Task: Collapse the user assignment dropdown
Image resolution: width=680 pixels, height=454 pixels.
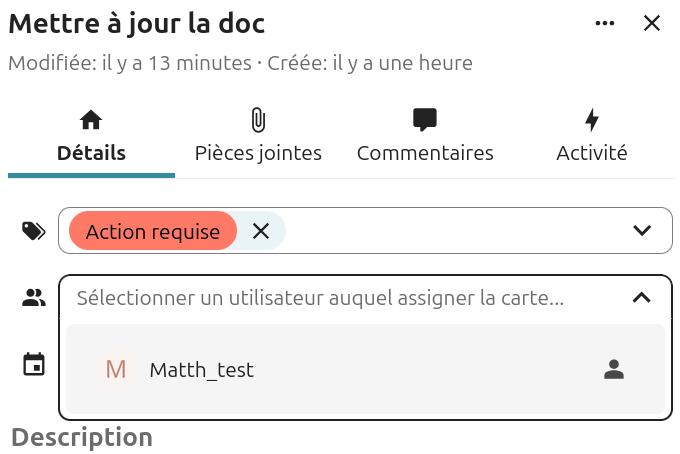Action: click(642, 297)
